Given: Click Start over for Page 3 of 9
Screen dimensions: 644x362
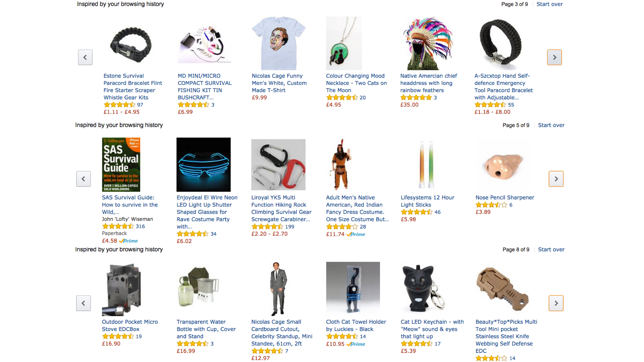Looking at the screenshot, I should pos(549,4).
